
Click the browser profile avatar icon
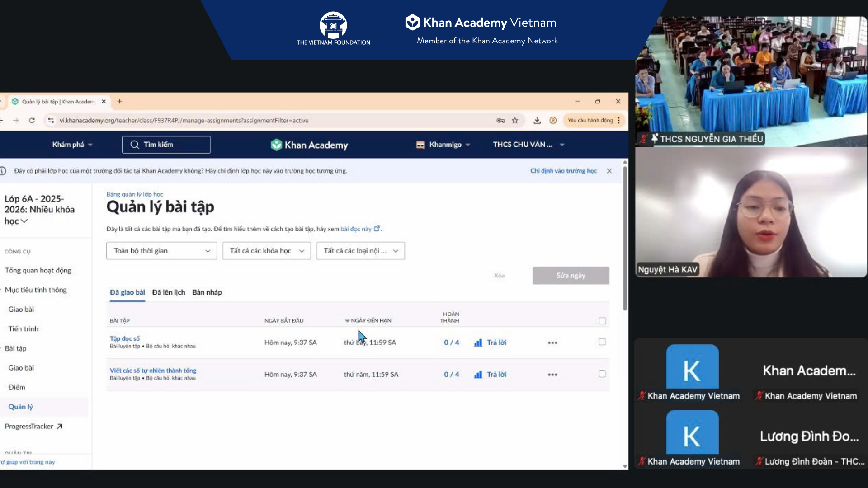coord(552,120)
